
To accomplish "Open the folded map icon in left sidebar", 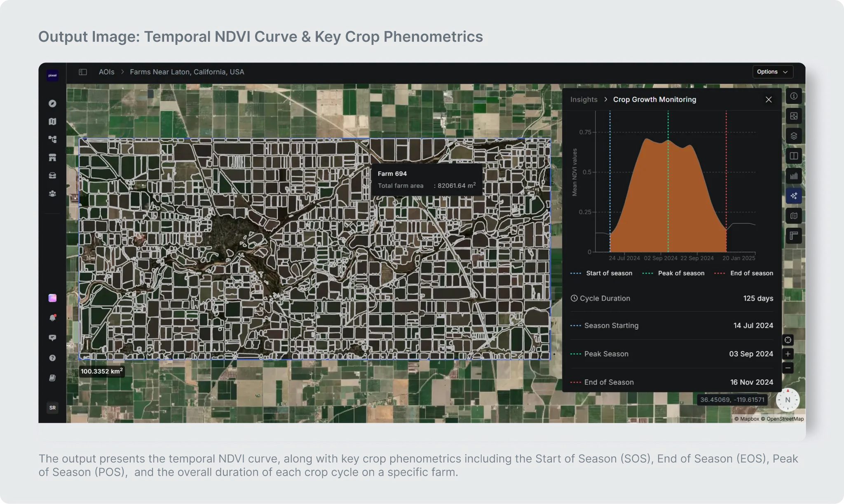I will (x=52, y=121).
